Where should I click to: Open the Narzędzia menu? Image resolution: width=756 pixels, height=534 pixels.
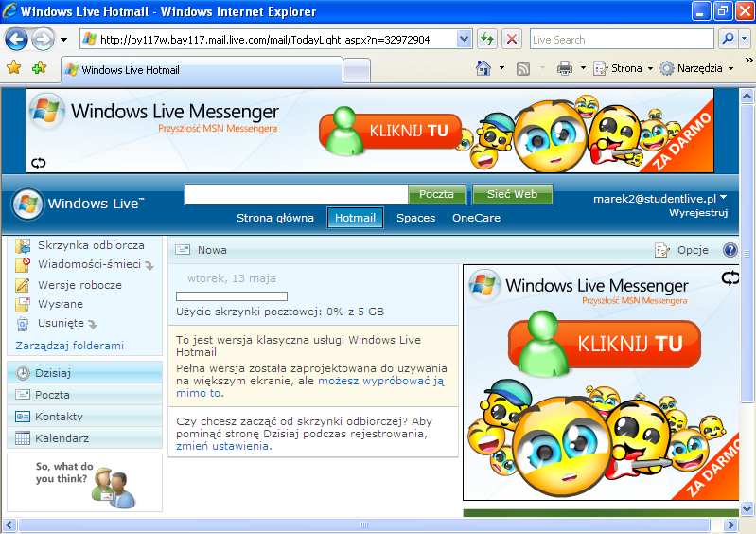click(696, 68)
